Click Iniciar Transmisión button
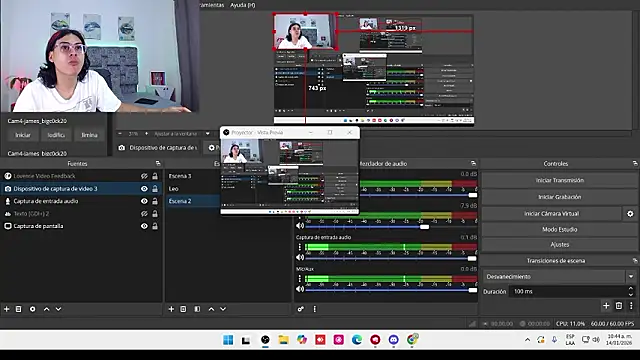This screenshot has height=360, width=640. pos(560,180)
